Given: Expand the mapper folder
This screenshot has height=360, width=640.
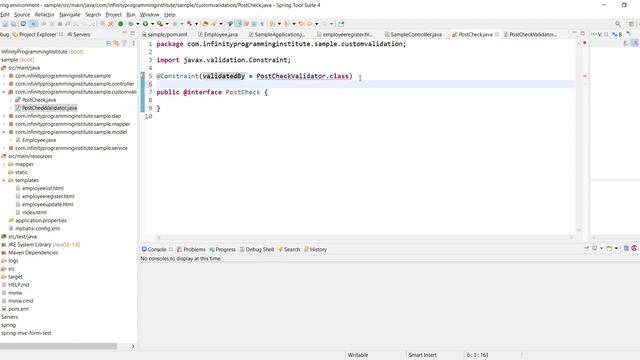Looking at the screenshot, I should point(4,164).
